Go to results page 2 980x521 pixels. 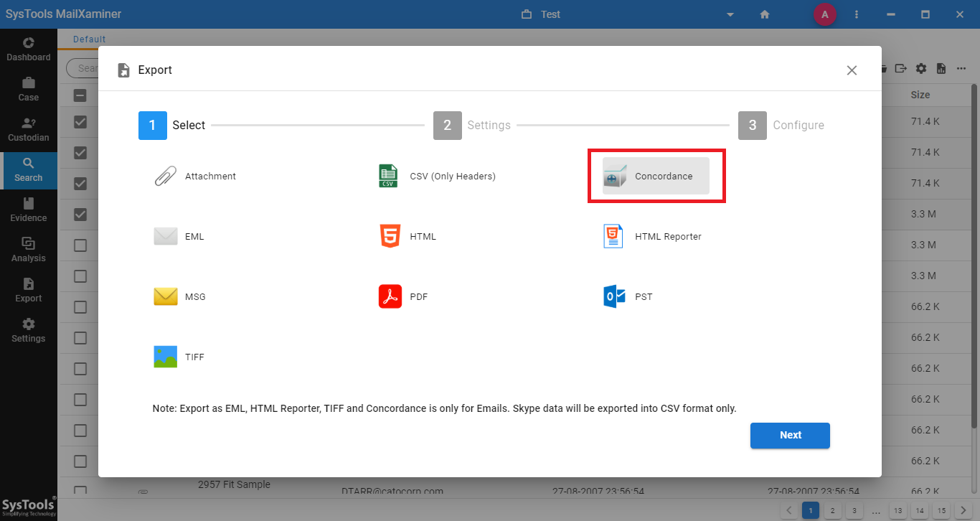click(831, 510)
